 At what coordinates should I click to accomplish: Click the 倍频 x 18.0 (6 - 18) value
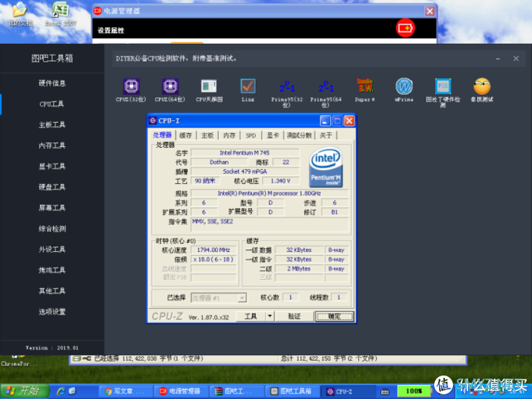coord(214,259)
